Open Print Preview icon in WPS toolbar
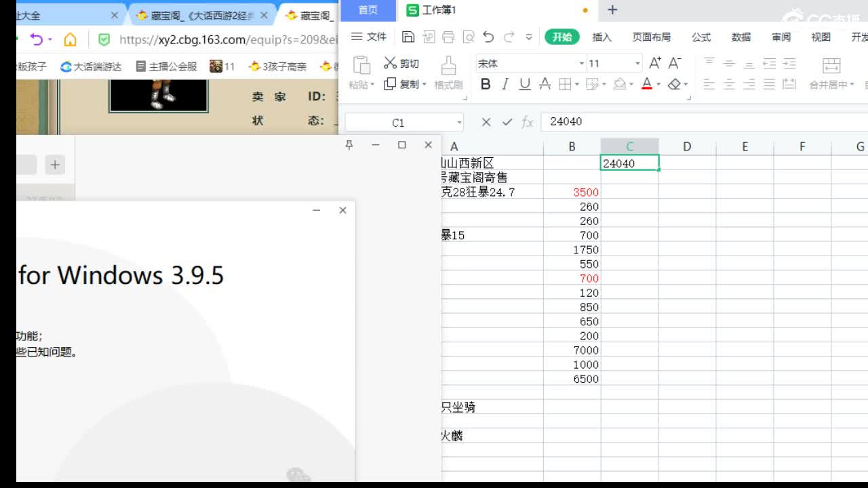 click(x=468, y=37)
